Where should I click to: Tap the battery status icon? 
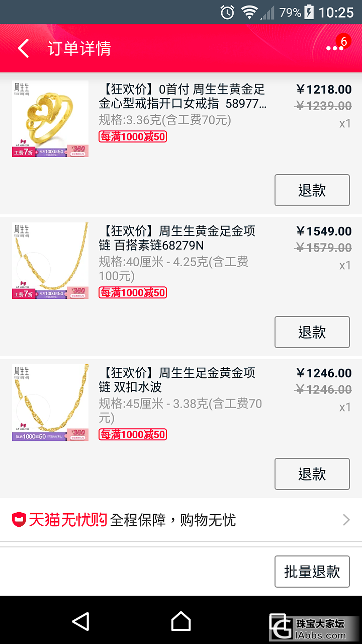point(309,12)
